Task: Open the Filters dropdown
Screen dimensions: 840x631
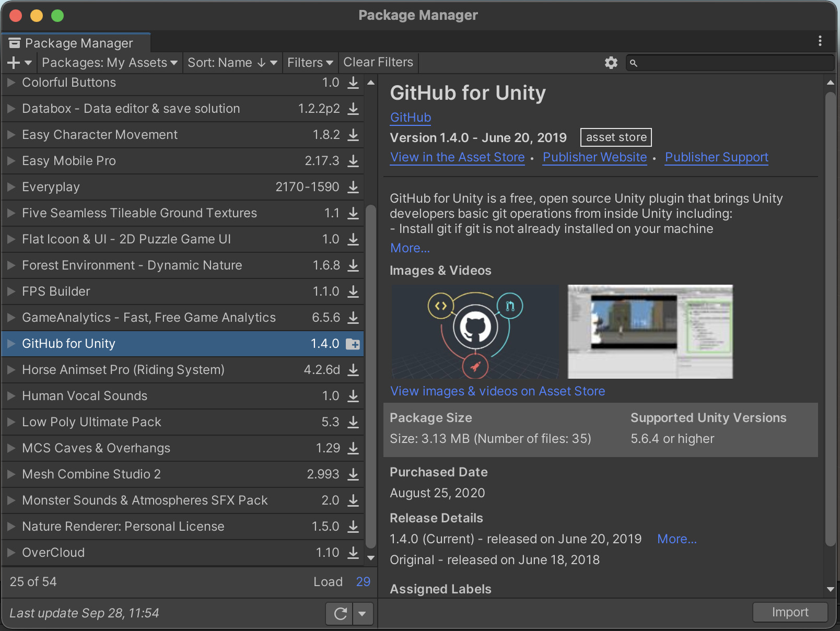Action: coord(310,63)
